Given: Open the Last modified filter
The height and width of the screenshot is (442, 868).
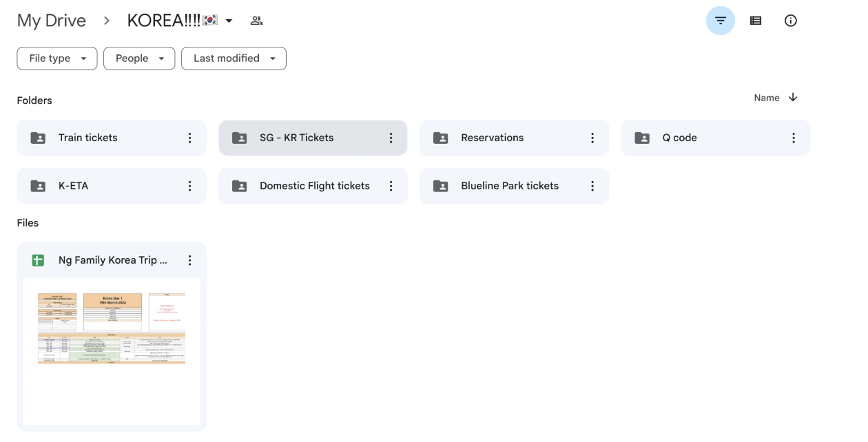Looking at the screenshot, I should (x=234, y=59).
